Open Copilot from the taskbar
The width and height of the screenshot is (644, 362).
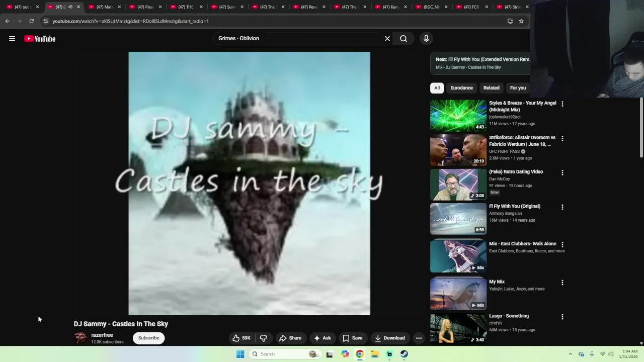(345, 354)
